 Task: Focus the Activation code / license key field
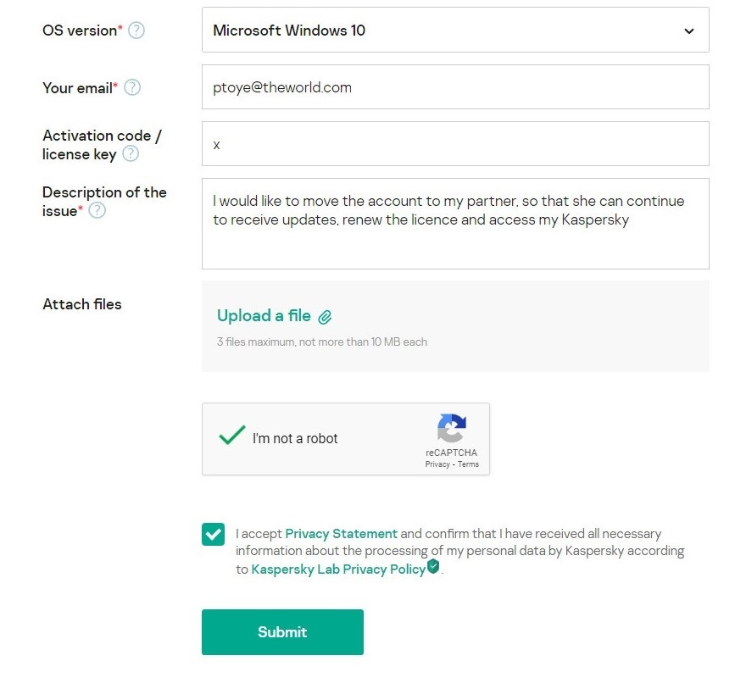[454, 144]
